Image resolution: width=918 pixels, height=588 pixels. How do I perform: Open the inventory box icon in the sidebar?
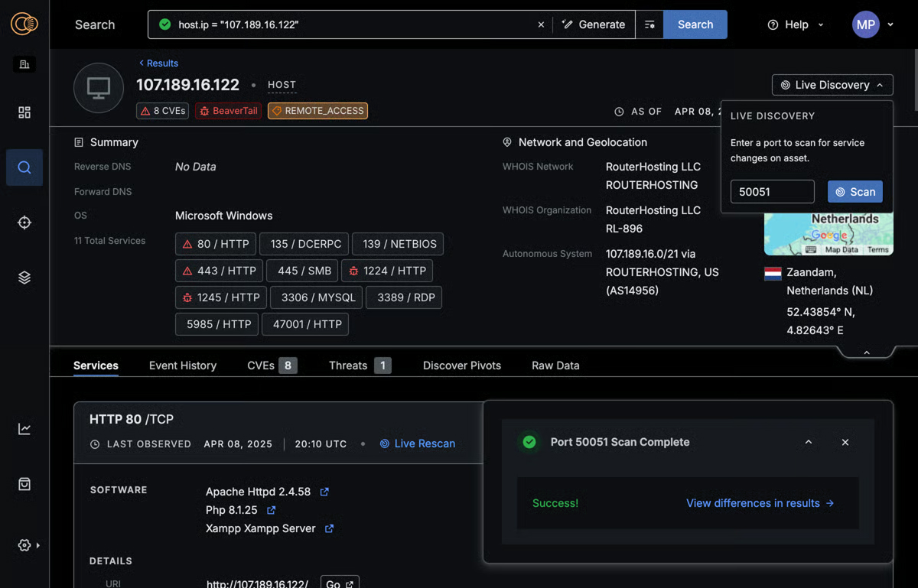(x=24, y=484)
